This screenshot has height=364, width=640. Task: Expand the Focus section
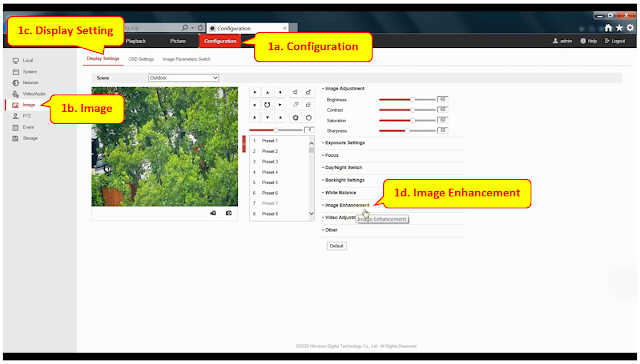tap(331, 155)
